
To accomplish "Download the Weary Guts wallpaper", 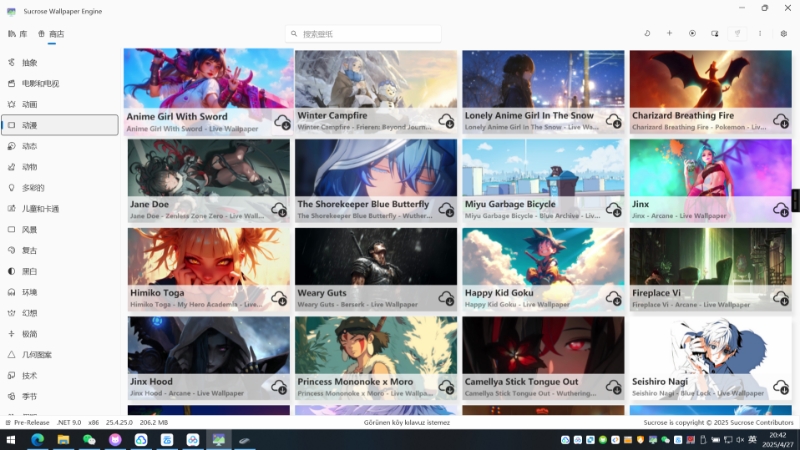I will [x=446, y=298].
